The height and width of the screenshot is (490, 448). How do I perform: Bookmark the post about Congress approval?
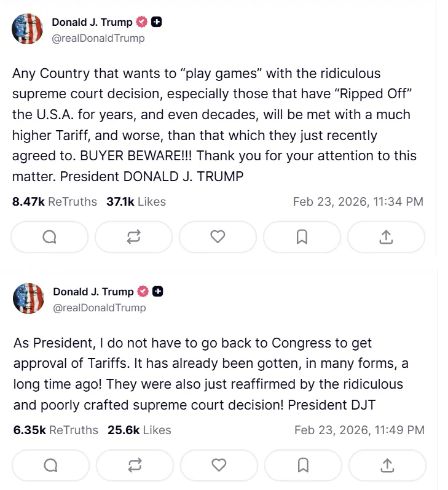click(x=303, y=466)
